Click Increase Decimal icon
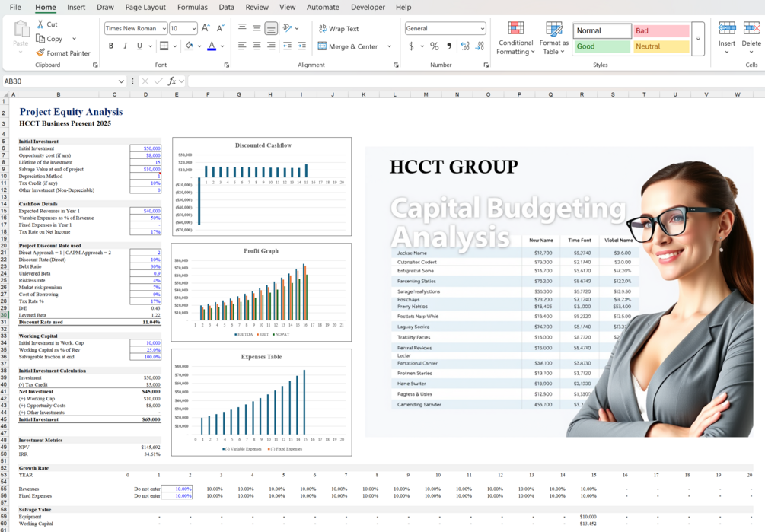The width and height of the screenshot is (765, 532). (x=465, y=46)
